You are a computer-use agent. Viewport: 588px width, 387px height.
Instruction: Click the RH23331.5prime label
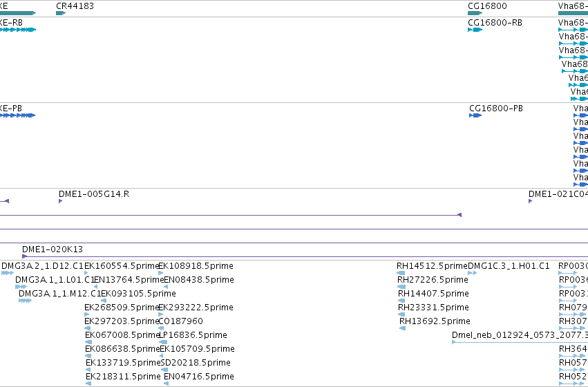click(x=433, y=308)
